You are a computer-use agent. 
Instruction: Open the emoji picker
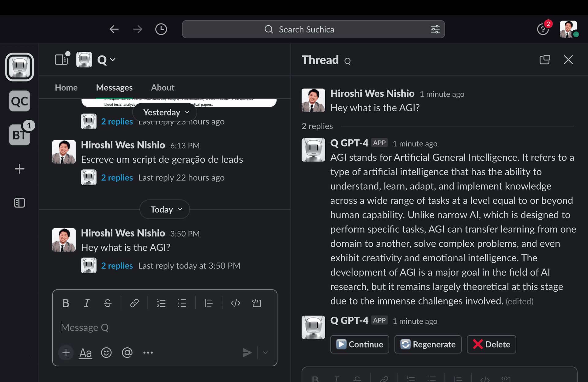tap(106, 353)
